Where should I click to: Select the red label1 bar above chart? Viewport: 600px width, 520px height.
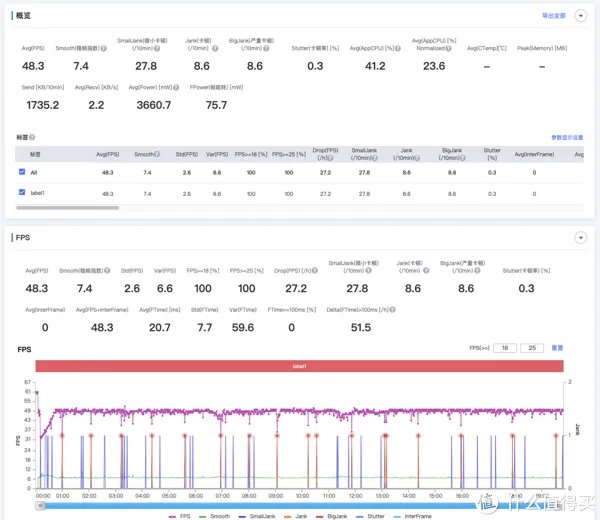tap(299, 366)
